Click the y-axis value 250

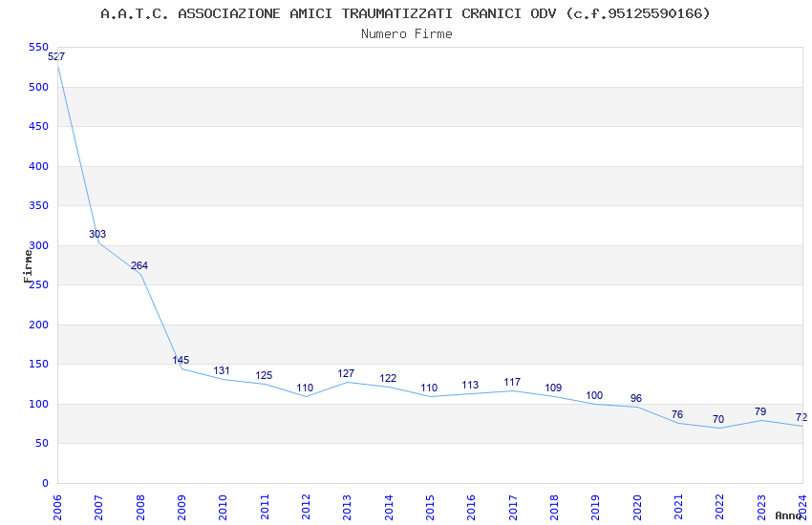point(39,284)
